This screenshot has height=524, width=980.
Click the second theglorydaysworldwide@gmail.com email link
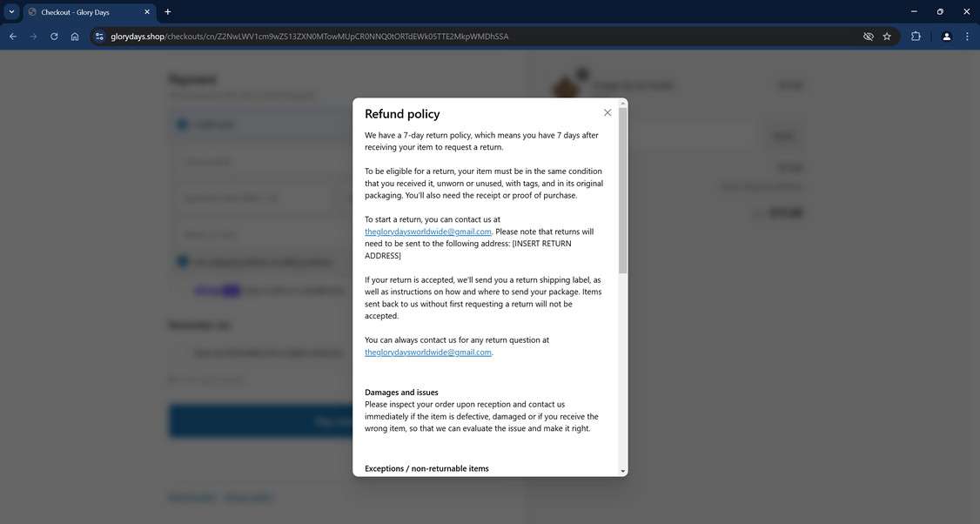click(428, 352)
